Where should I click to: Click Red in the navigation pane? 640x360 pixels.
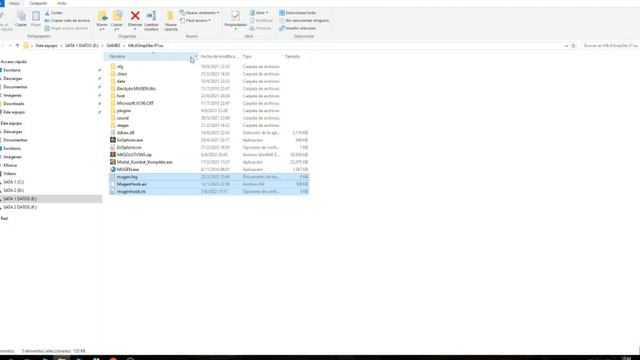point(4,218)
